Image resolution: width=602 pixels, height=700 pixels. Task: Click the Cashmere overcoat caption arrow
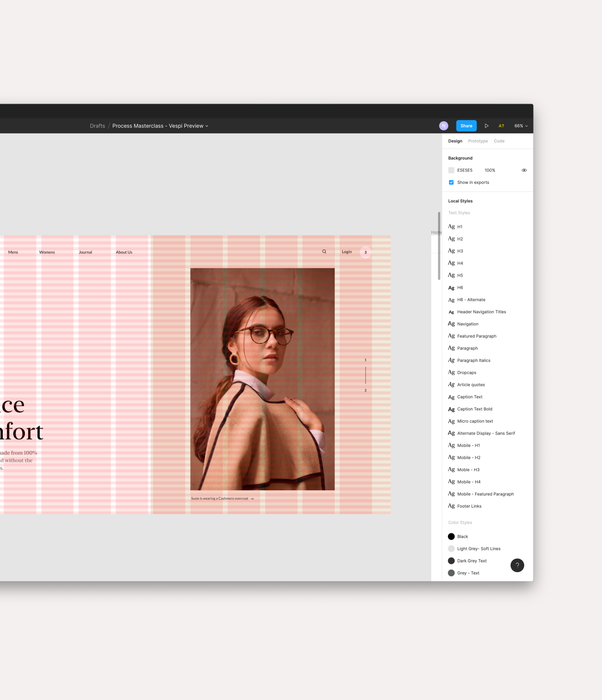252,499
